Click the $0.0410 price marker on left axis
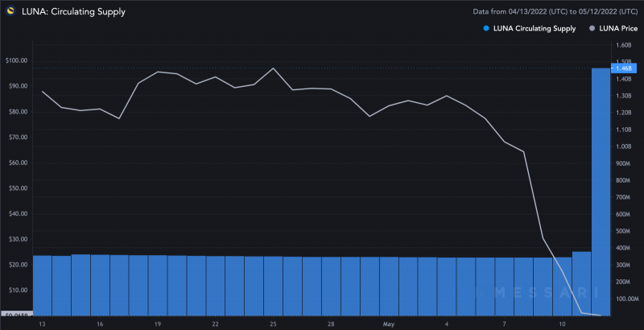644x330 pixels. tap(15, 314)
